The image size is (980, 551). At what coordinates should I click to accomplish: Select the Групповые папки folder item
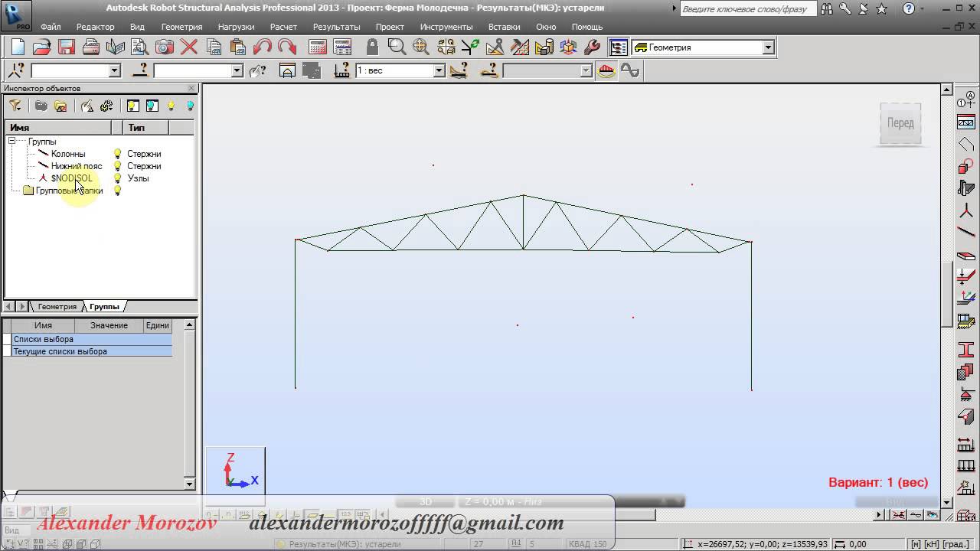[x=69, y=191]
